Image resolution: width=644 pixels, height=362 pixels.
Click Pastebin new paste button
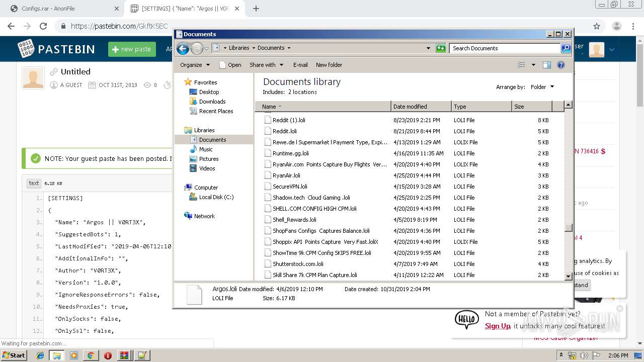(132, 49)
